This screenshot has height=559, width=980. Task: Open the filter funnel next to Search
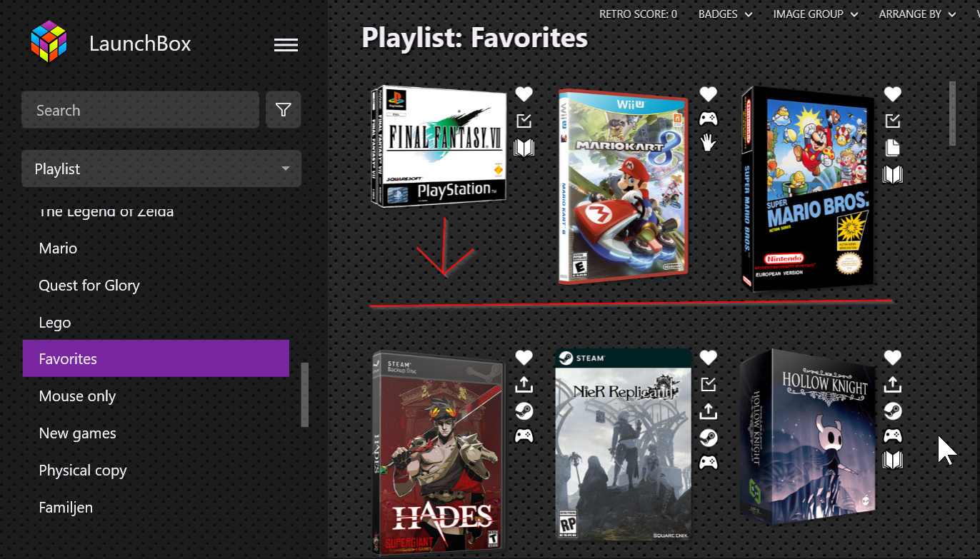point(284,110)
